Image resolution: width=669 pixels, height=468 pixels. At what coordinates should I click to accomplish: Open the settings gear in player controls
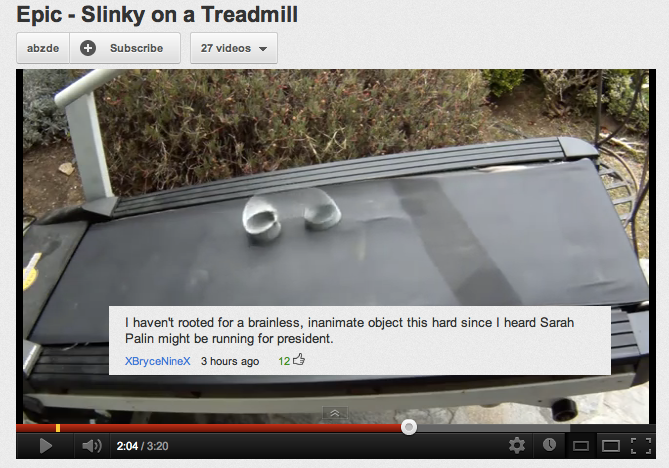tap(517, 445)
